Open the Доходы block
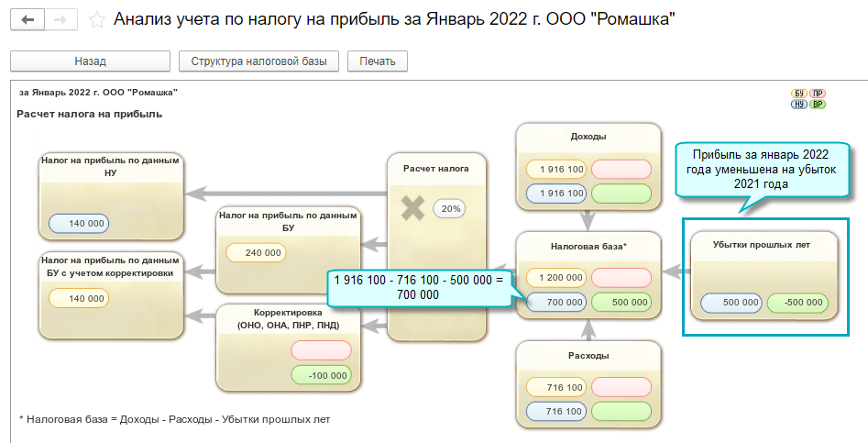This screenshot has height=443, width=868. point(588,137)
